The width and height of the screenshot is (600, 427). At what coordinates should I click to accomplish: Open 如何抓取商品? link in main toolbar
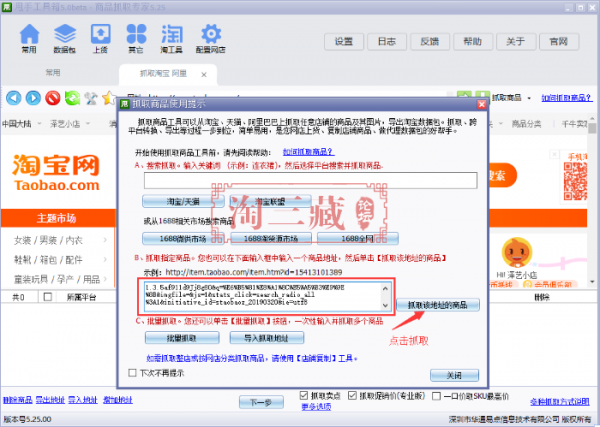pos(567,98)
